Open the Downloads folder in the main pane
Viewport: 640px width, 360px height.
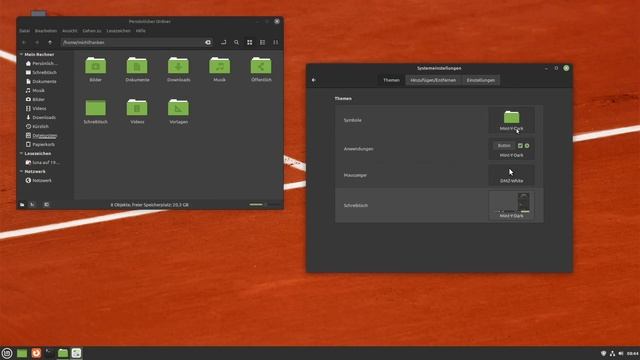178,69
